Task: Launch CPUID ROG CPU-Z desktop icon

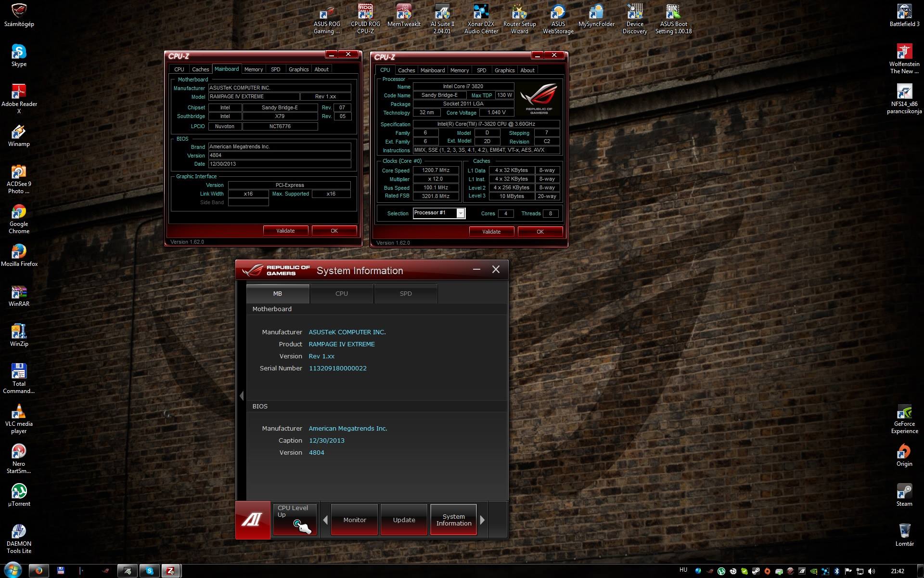Action: (x=365, y=19)
